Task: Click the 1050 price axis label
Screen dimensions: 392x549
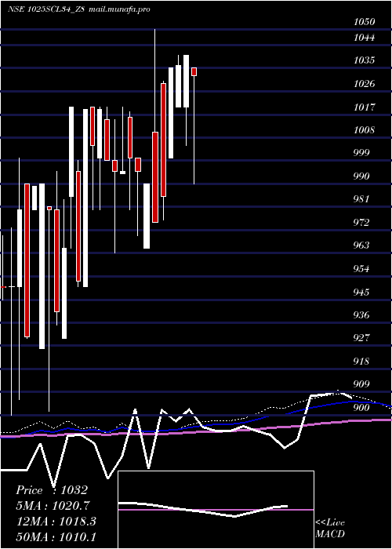Action: pos(365,22)
